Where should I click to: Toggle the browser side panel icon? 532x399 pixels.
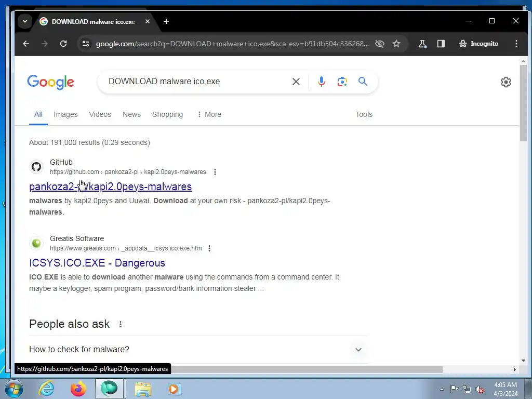(441, 44)
